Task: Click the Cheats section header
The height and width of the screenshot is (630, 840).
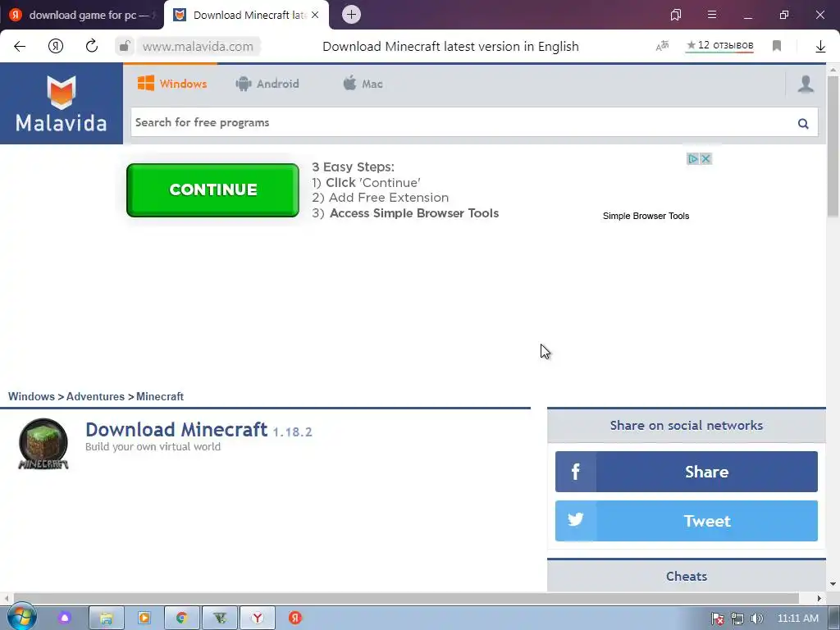Action: [x=687, y=576]
